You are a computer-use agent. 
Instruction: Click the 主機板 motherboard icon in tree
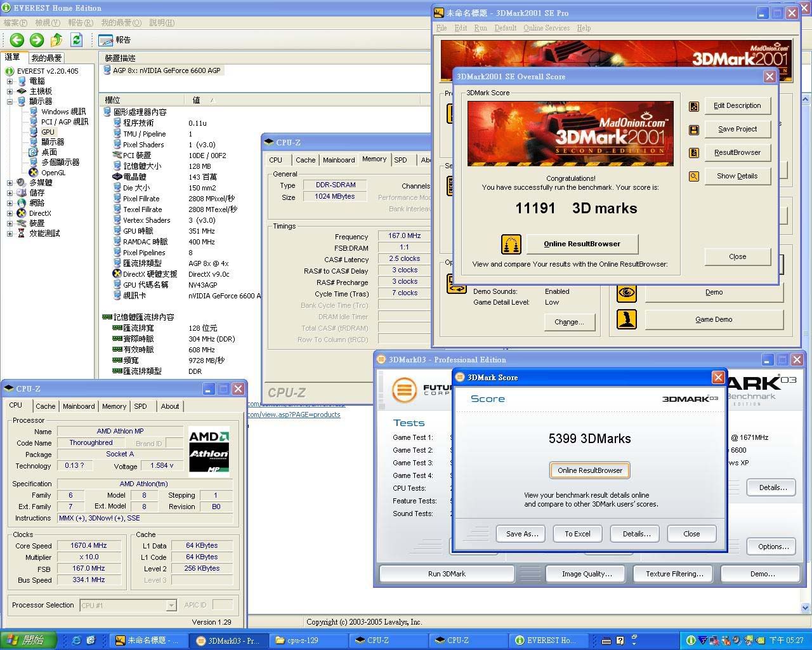click(22, 91)
